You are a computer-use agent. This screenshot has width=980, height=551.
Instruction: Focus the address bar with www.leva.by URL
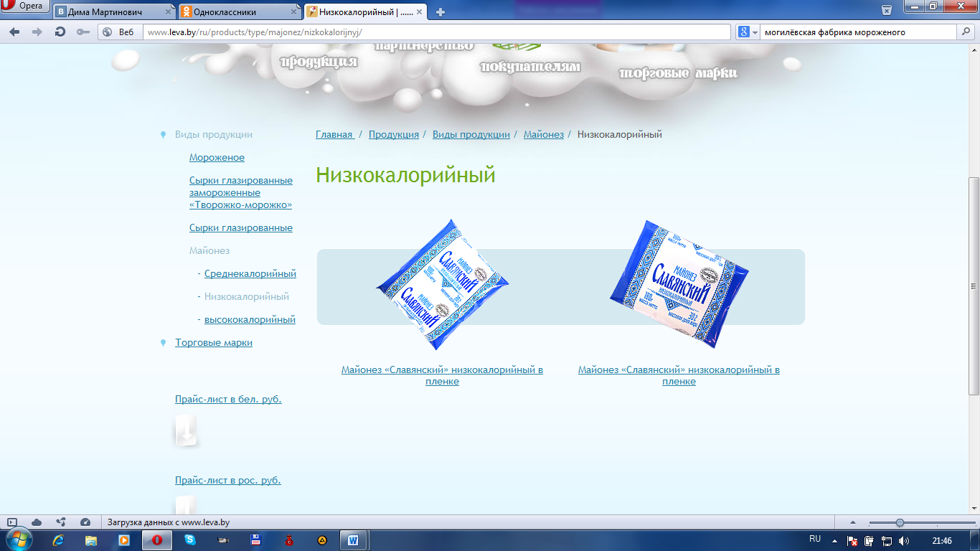point(438,32)
